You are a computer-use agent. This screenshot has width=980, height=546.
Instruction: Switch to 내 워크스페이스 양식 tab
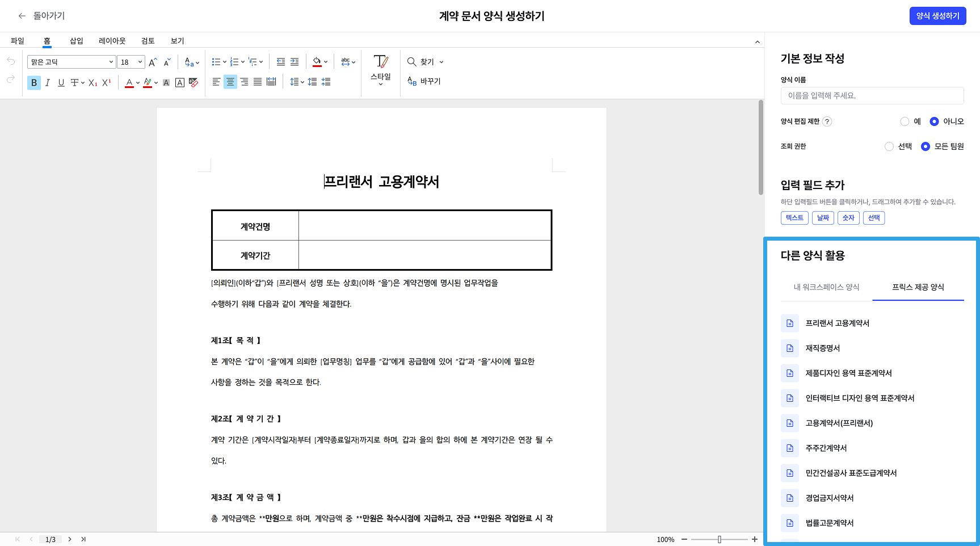point(826,287)
